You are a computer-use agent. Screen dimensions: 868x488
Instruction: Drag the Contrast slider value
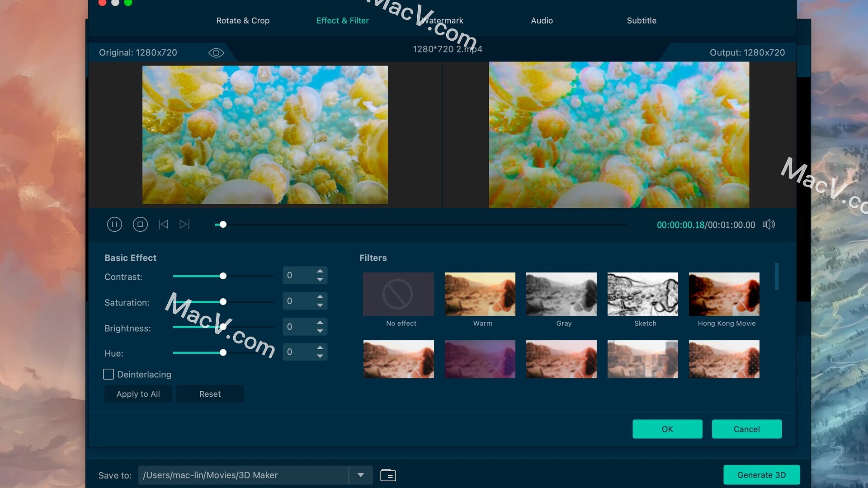coord(223,276)
